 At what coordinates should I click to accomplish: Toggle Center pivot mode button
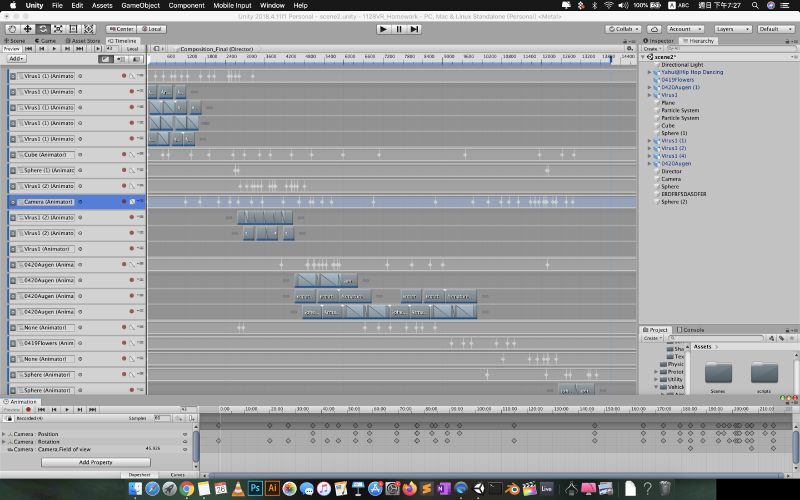point(121,29)
